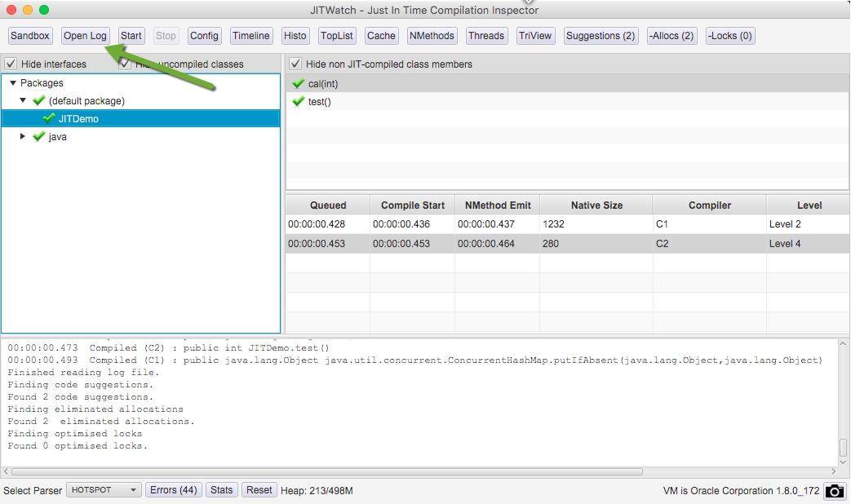Toggle Hide non JIT-compiled class members
Screen dimensions: 851x504
(x=295, y=64)
